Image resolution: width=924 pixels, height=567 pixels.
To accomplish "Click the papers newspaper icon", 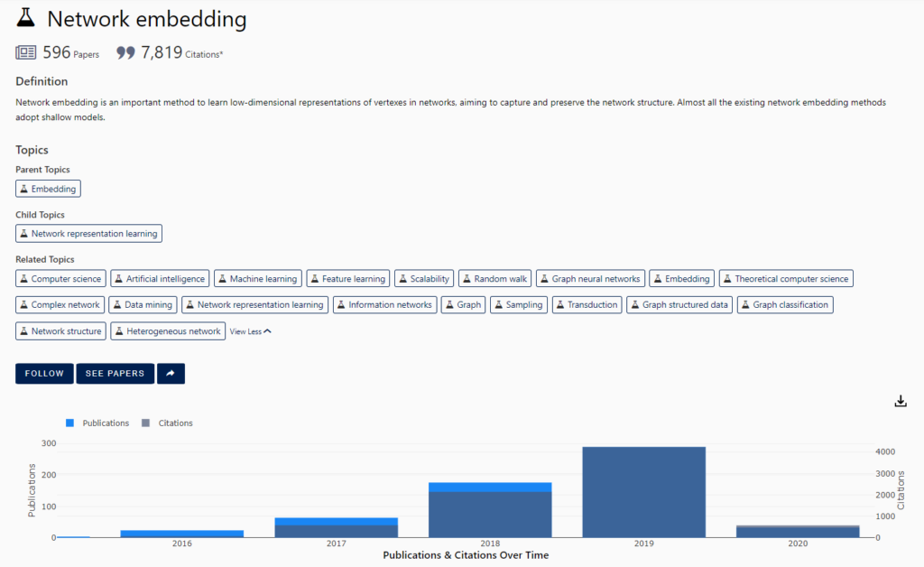I will [x=26, y=53].
